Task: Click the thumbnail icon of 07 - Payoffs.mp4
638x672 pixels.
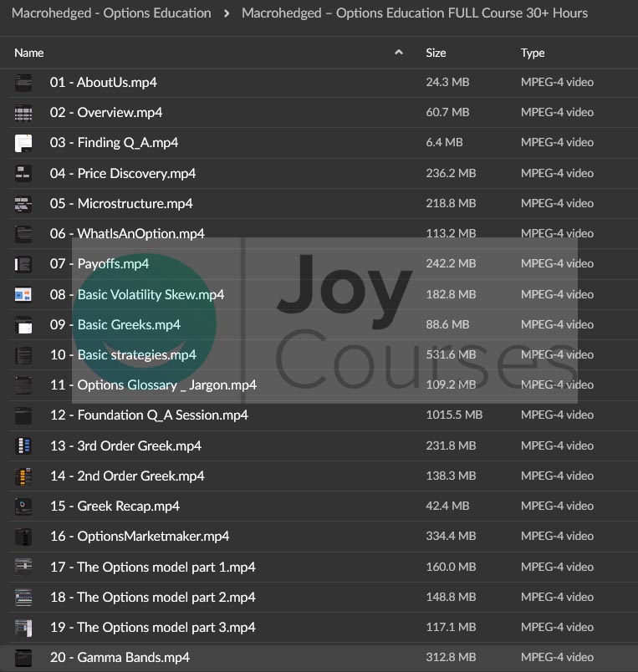Action: click(23, 264)
